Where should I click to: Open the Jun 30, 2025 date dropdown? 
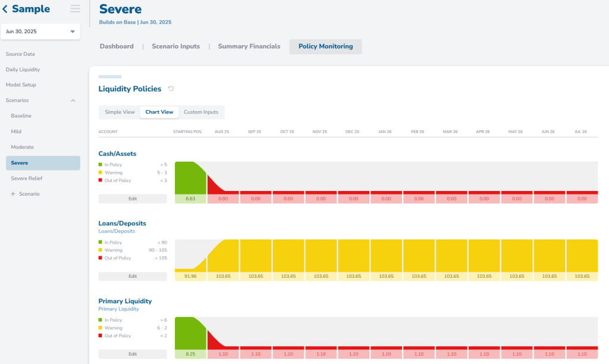[x=40, y=32]
